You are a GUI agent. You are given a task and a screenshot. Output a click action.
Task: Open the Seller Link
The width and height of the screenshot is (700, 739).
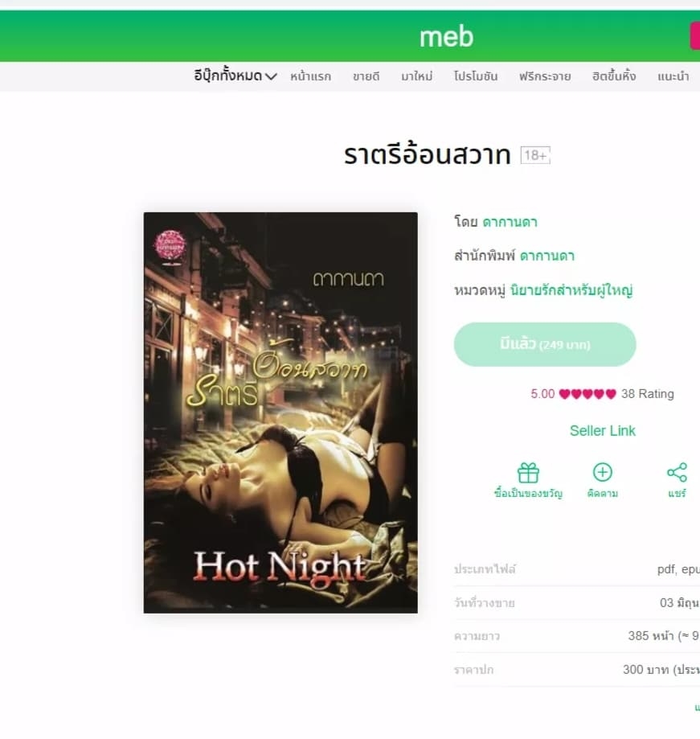[x=603, y=431]
